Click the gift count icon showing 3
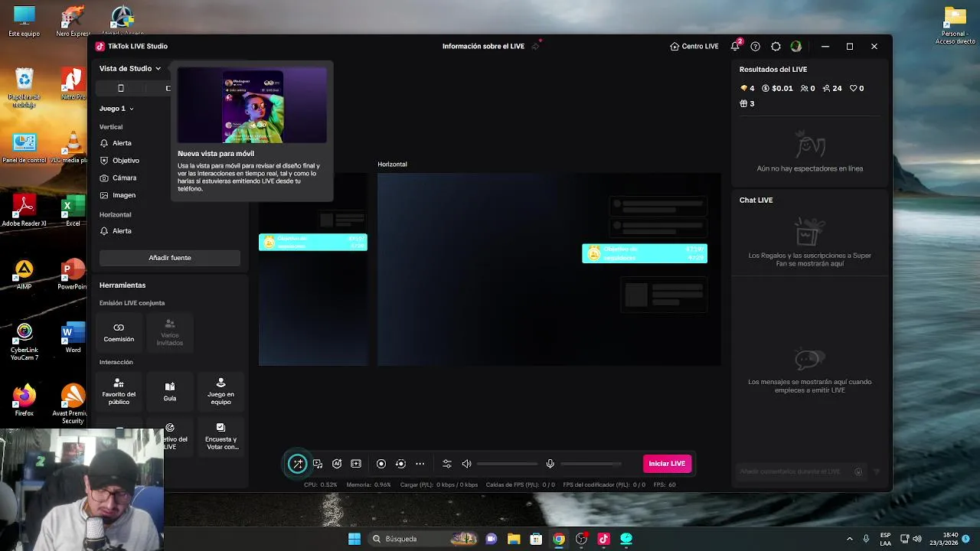 [747, 104]
